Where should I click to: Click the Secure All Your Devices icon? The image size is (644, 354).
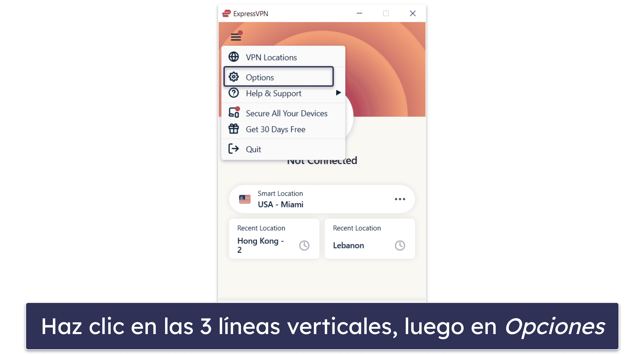coord(234,112)
